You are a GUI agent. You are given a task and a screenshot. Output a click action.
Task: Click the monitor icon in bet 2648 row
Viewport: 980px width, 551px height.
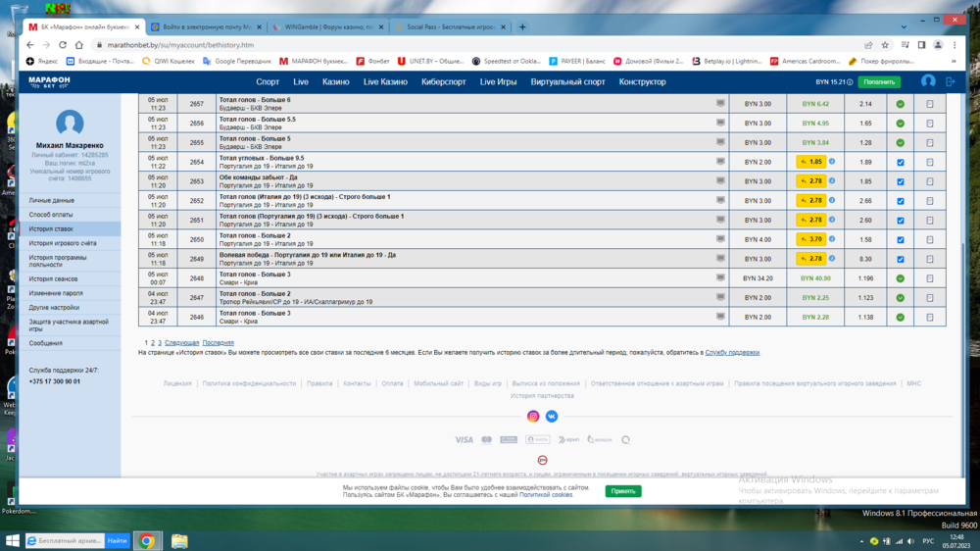(720, 278)
